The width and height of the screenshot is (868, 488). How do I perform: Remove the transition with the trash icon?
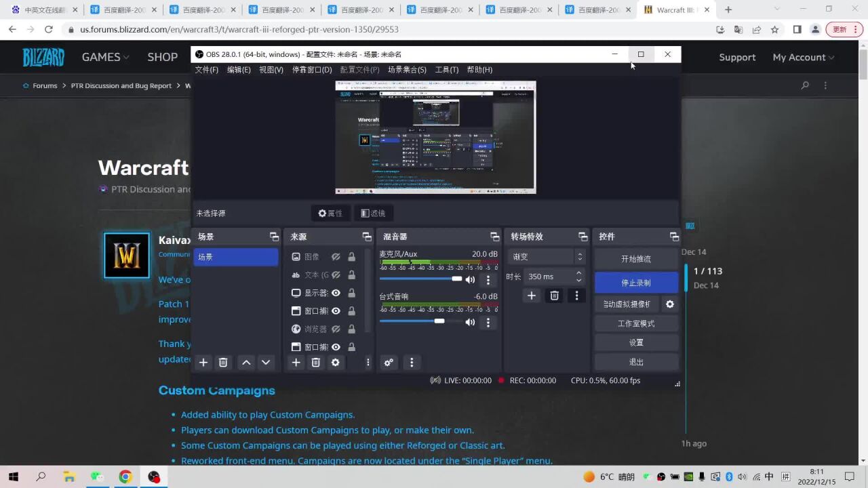click(x=554, y=296)
